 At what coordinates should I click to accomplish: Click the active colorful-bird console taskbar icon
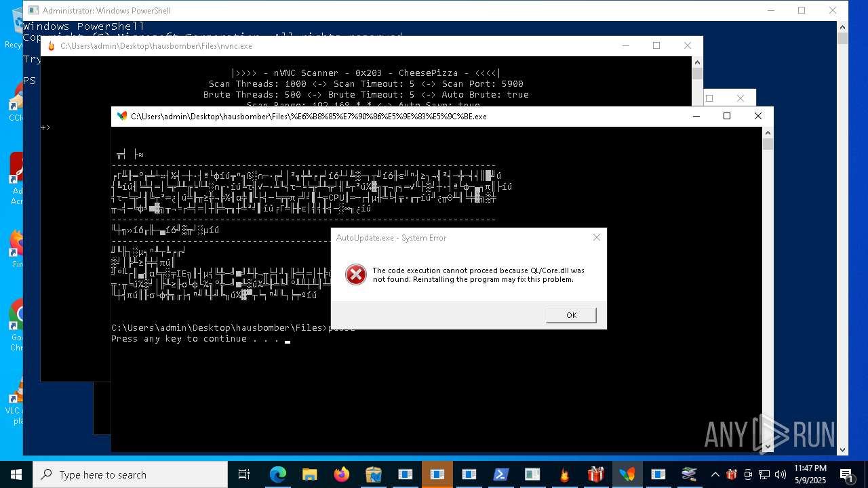(628, 474)
